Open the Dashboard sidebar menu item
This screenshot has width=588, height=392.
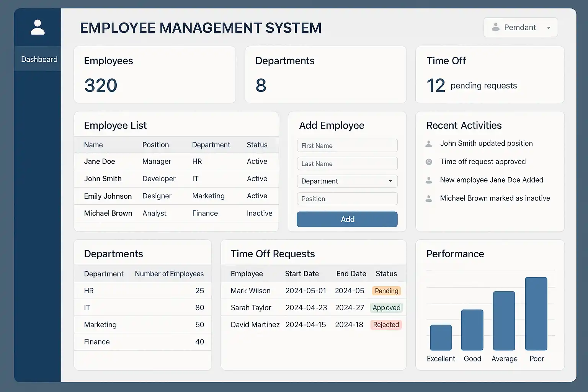[x=39, y=59]
